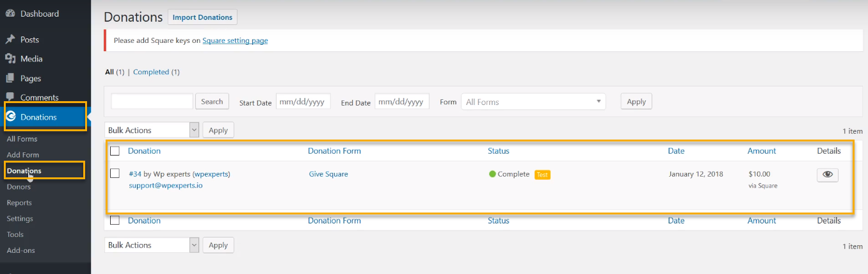Tick the select-all checkbox in footer row

click(x=115, y=220)
